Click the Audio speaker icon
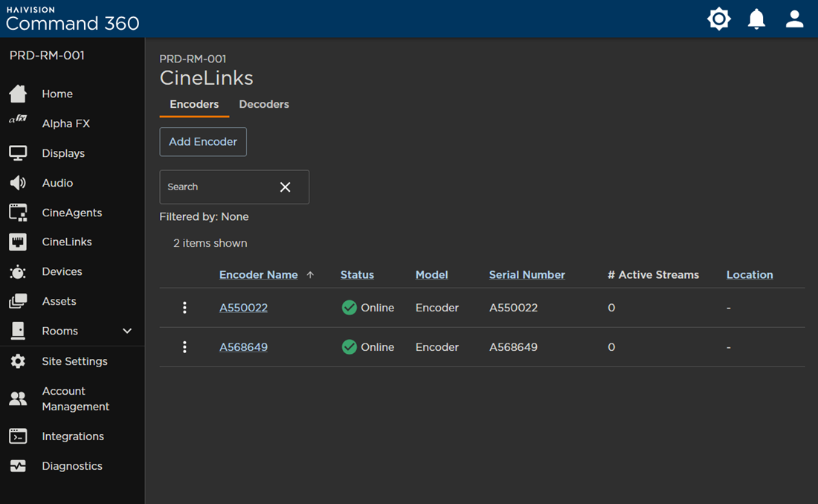Image resolution: width=818 pixels, height=504 pixels. point(18,183)
